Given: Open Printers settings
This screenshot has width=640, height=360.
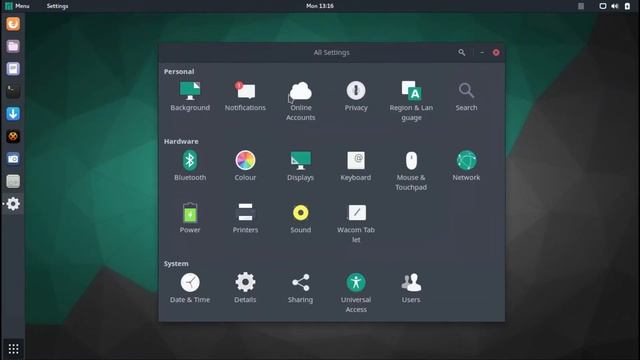Looking at the screenshot, I should coord(245,218).
